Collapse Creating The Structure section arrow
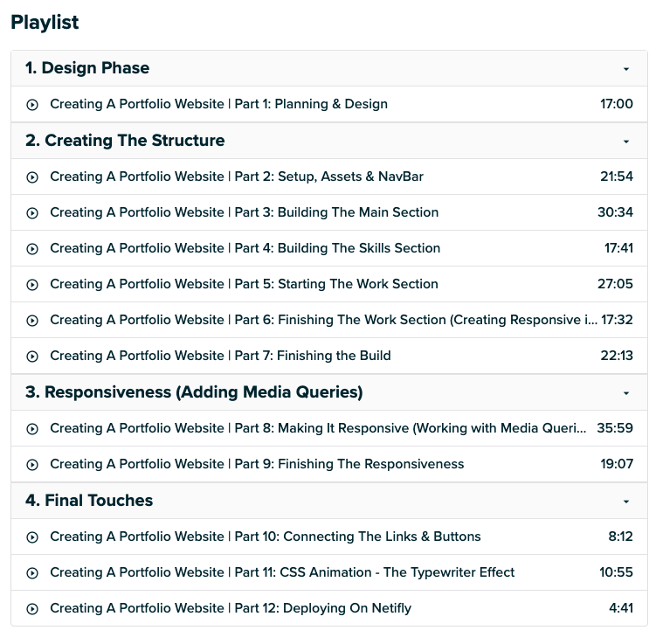This screenshot has height=644, width=663. 625,142
